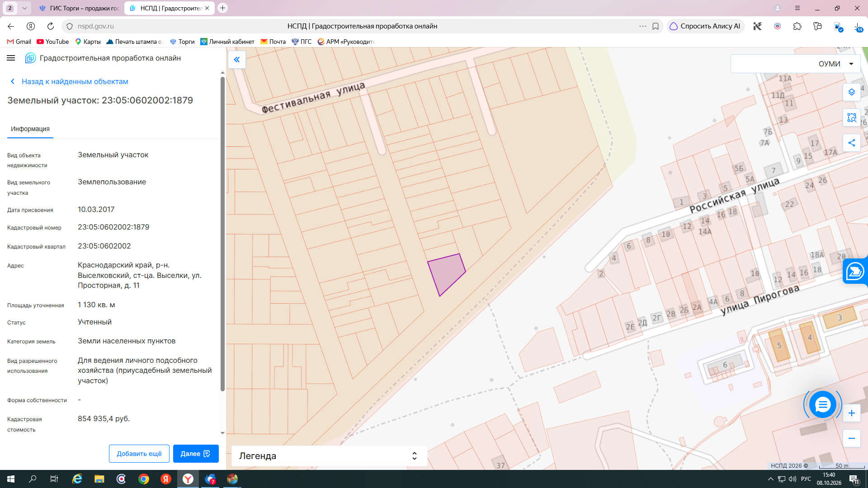
Task: Open the round chat assistant button
Action: (x=822, y=404)
